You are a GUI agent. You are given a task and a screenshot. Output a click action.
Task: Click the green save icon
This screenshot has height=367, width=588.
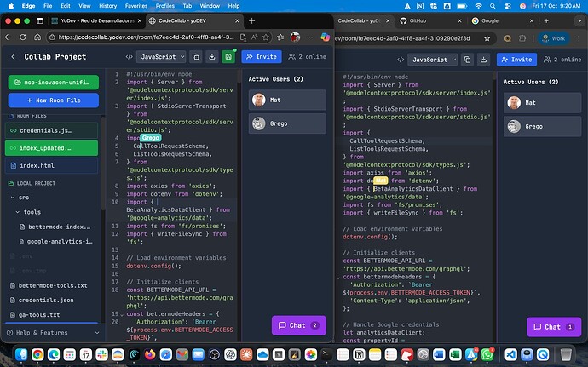(x=228, y=56)
